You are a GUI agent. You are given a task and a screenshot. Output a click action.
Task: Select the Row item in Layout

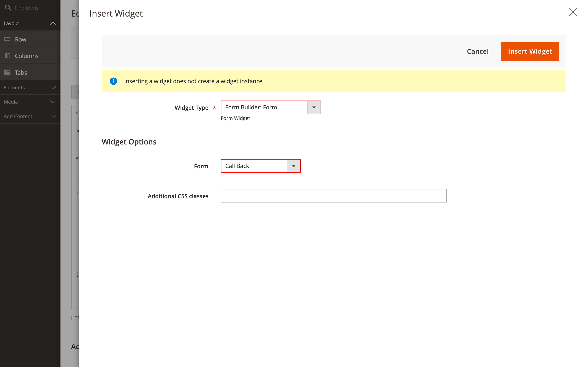[21, 39]
